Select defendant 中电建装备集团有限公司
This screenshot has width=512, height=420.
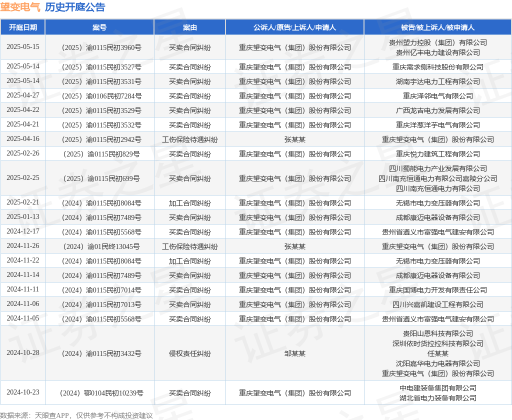(x=438, y=388)
